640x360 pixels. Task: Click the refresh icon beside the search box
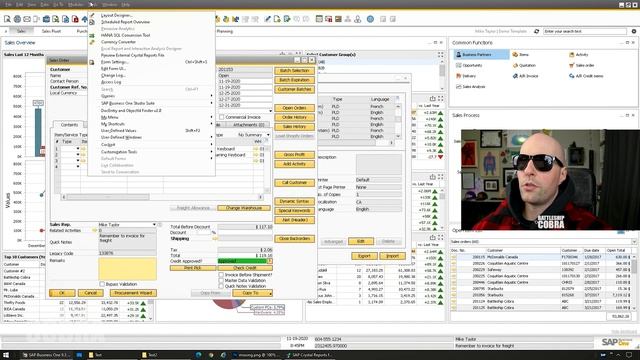(536, 31)
